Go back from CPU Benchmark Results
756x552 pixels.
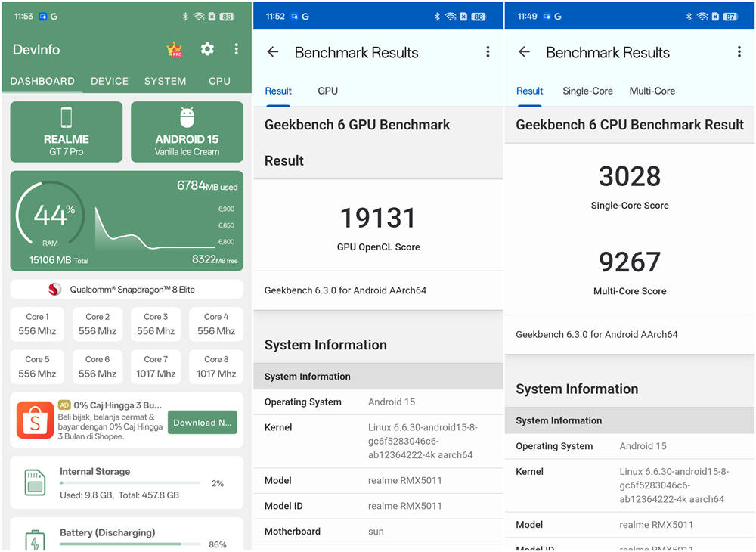524,52
